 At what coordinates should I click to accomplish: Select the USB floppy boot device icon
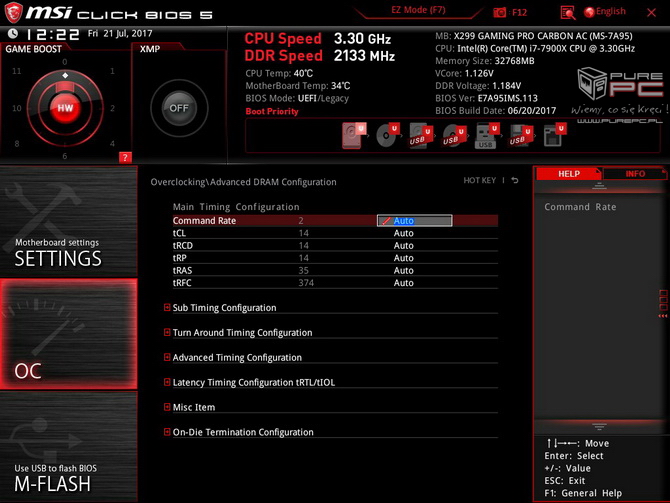click(x=520, y=136)
